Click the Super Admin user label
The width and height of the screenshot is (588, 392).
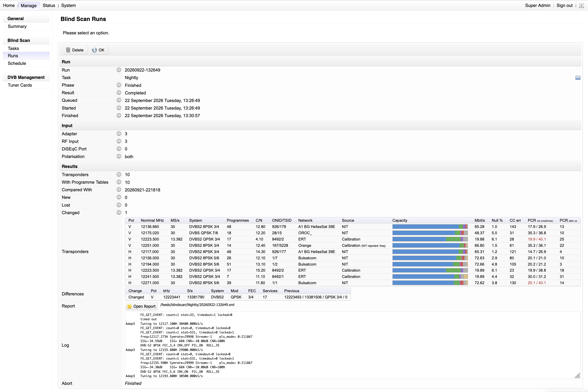537,5
